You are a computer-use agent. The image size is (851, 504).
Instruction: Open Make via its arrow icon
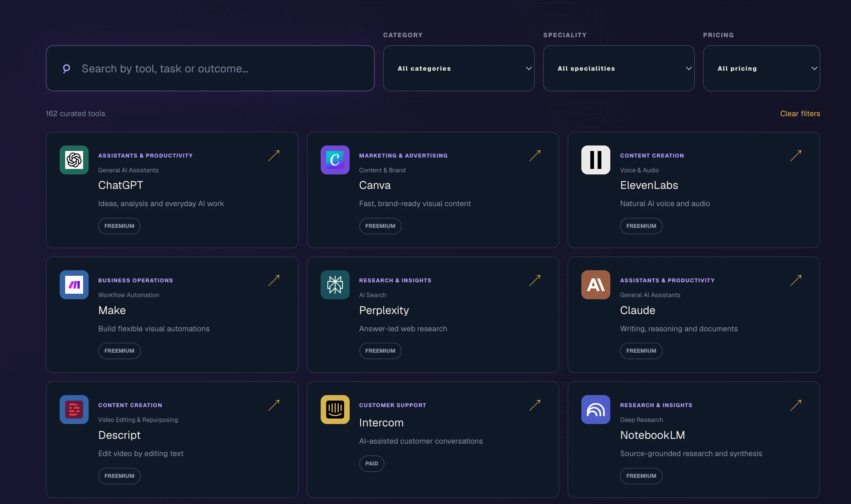[274, 281]
